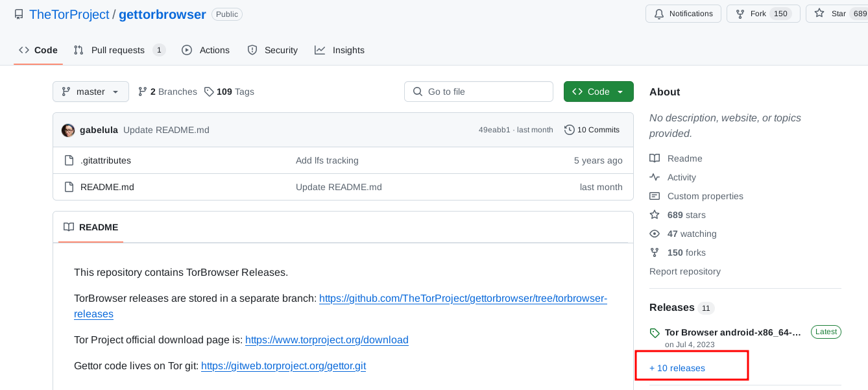
Task: Click the note icon beside Custom properties
Action: point(655,196)
